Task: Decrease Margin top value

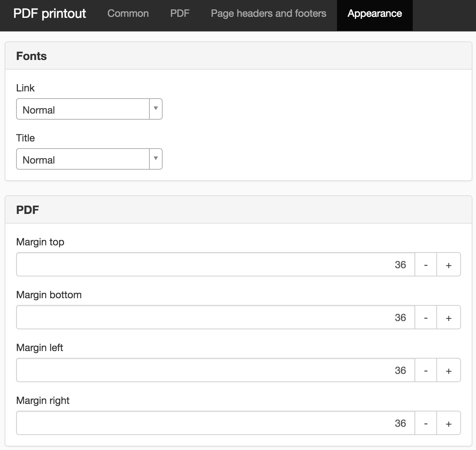Action: 426,265
